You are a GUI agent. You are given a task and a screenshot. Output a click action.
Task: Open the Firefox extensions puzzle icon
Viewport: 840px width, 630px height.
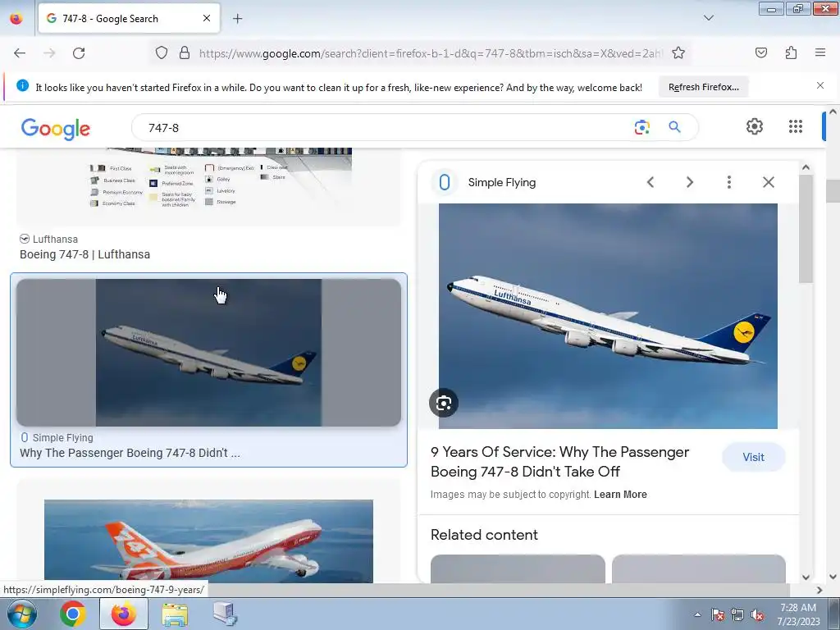pos(791,52)
